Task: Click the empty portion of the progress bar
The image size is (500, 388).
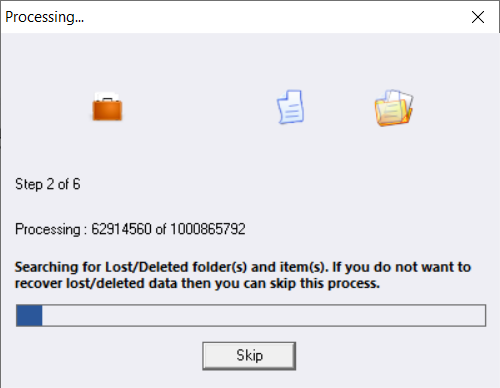Action: [x=263, y=315]
